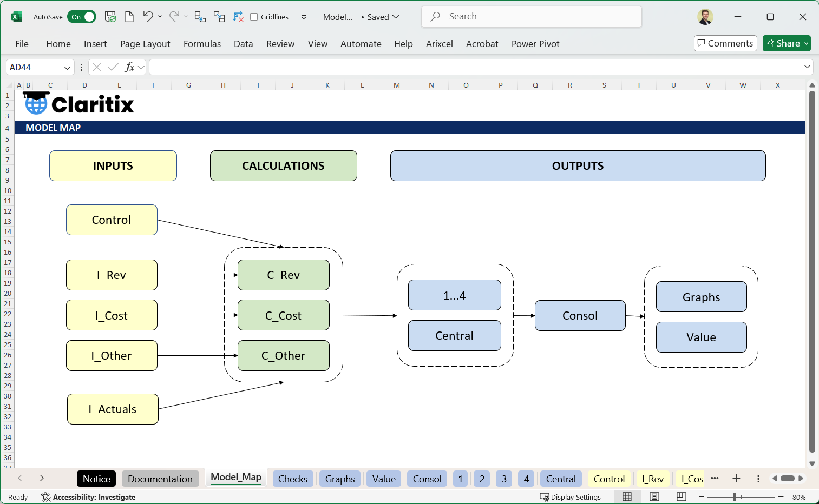This screenshot has height=504, width=819.
Task: Click the zoom out minus icon
Action: pos(702,497)
